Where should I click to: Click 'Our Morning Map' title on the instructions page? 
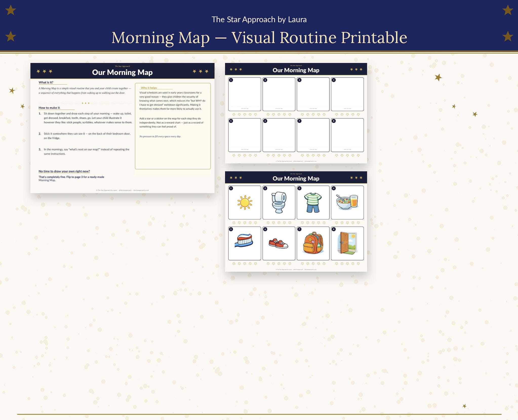[x=122, y=72]
